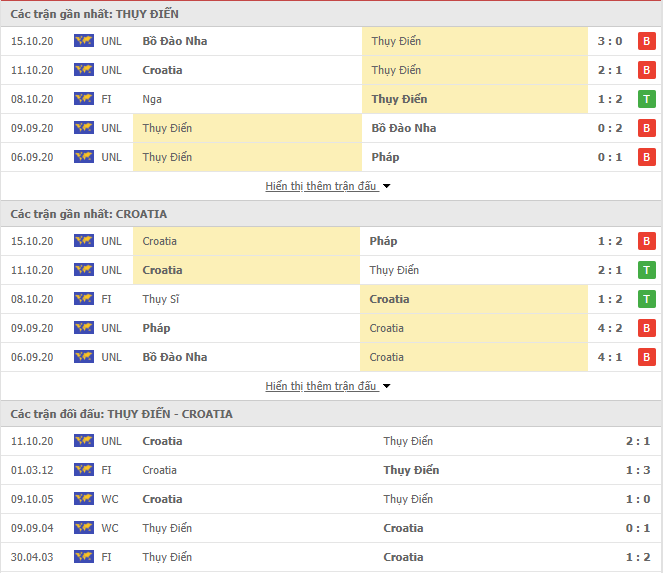The height and width of the screenshot is (573, 663).
Task: Click world flag icon for 06.09.20 Thụy Điển–Pháp match
Action: coord(84,157)
